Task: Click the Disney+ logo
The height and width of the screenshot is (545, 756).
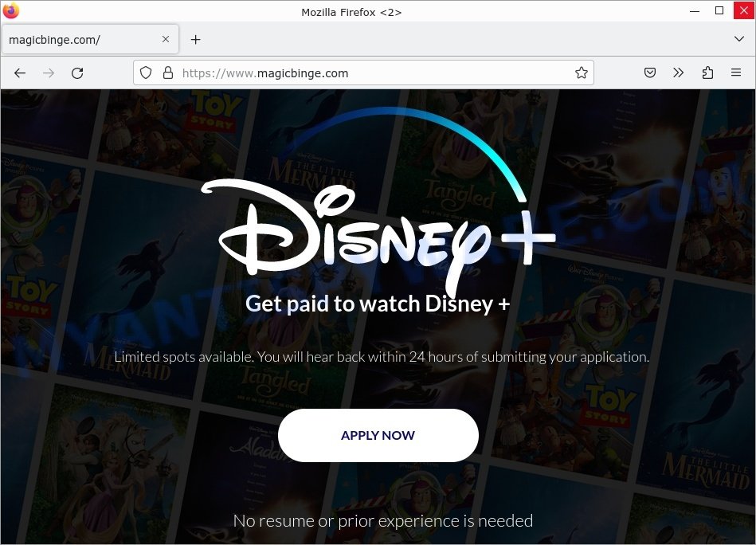Action: (x=378, y=202)
